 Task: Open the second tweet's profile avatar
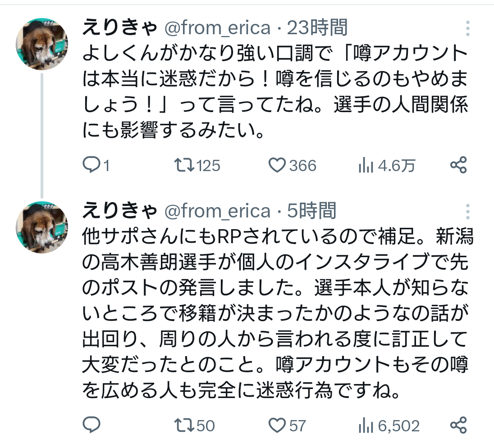(x=42, y=228)
